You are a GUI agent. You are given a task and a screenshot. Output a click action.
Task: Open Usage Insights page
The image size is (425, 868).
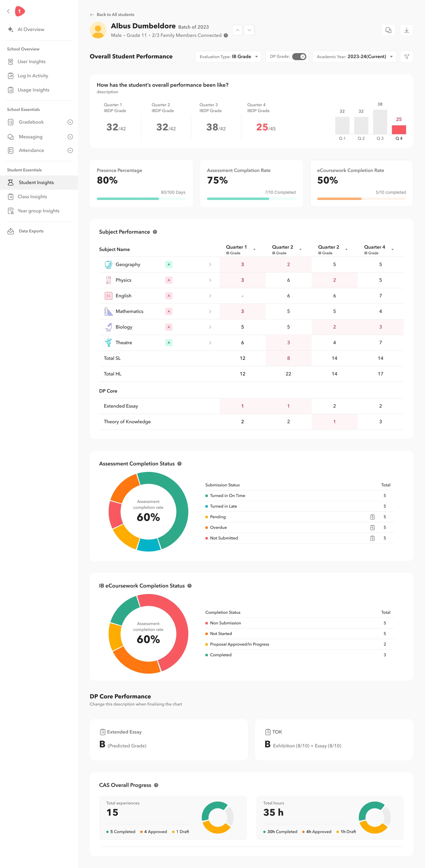point(33,90)
